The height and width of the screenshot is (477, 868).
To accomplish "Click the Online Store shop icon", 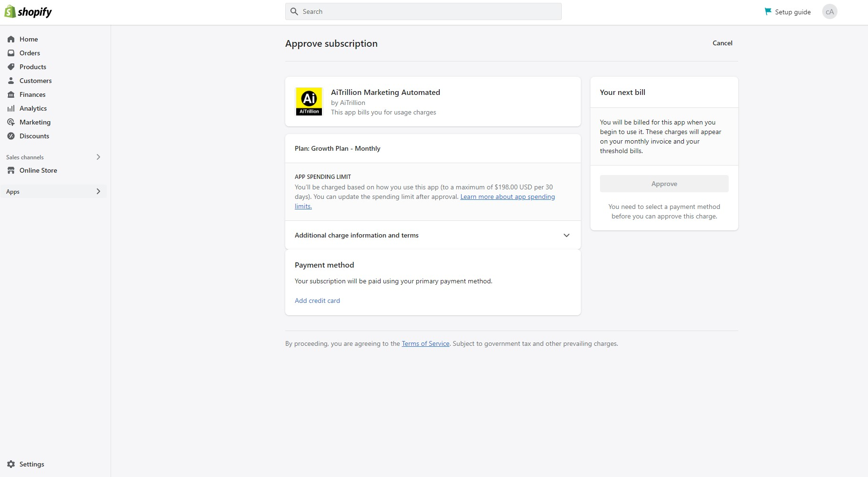I will tap(11, 170).
